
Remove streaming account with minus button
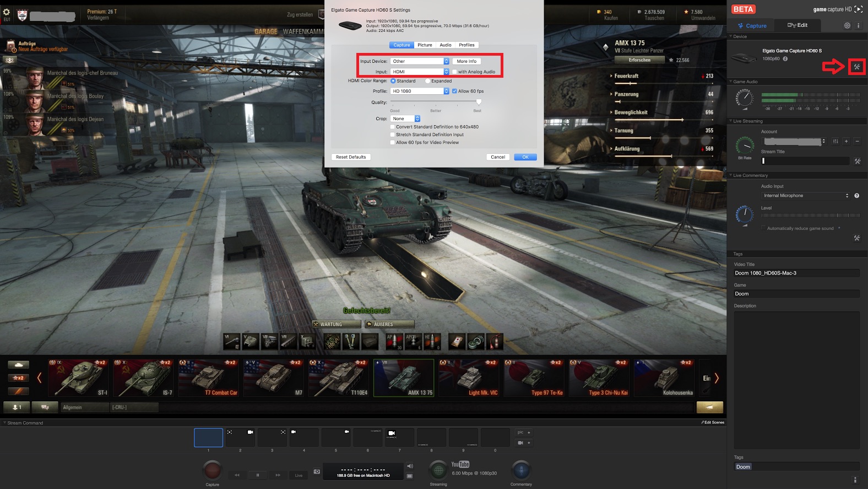coord(857,141)
